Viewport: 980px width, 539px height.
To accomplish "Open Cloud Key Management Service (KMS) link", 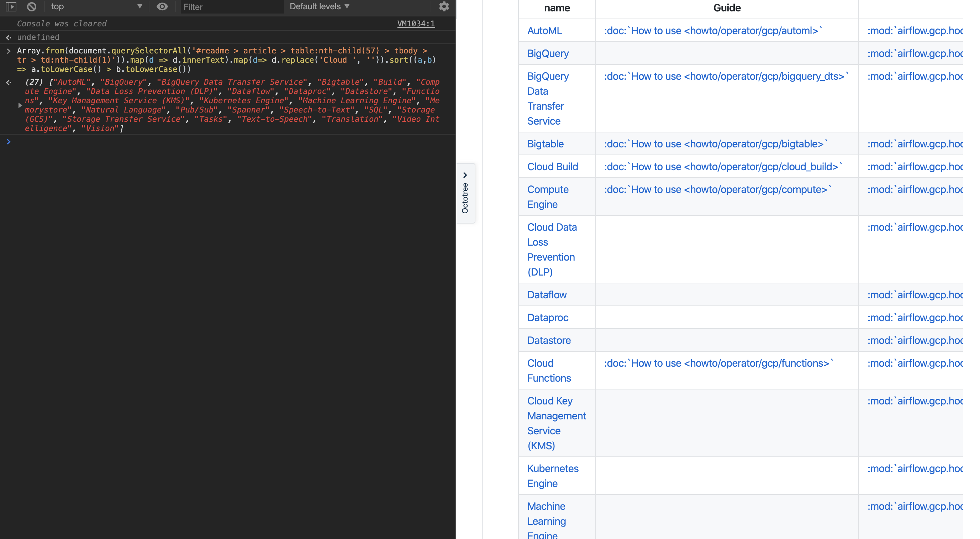I will [x=557, y=423].
